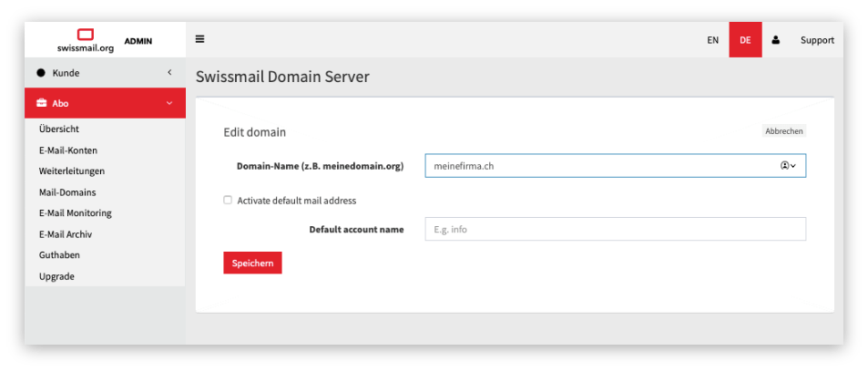Open Weiterleitungen menu entry
This screenshot has height=372, width=868.
(72, 171)
